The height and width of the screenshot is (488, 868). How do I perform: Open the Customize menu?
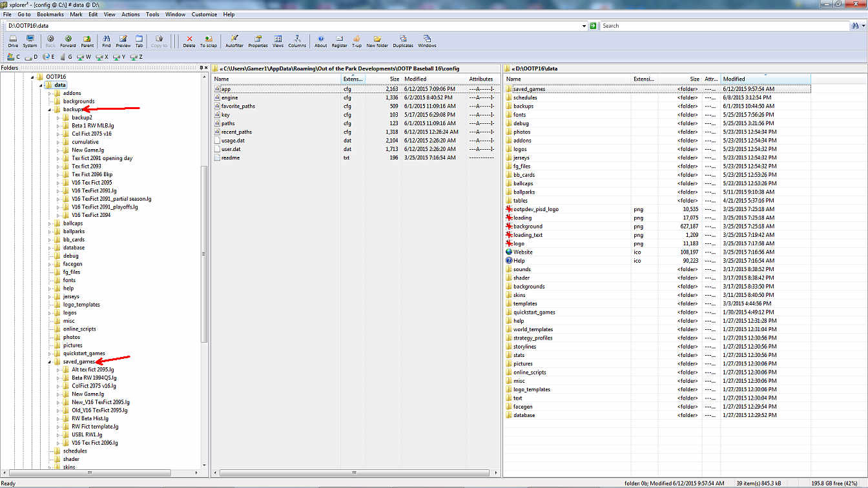pyautogui.click(x=204, y=14)
